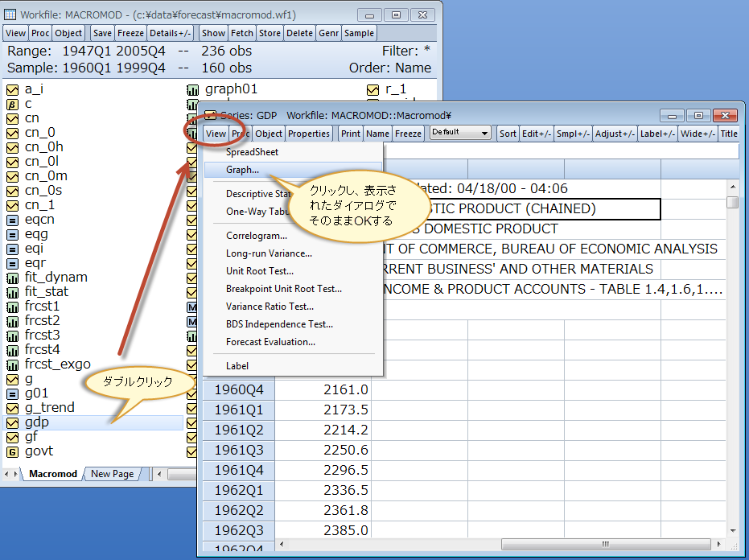Click the frcst3 graph icon
The image size is (749, 560).
pos(12,336)
